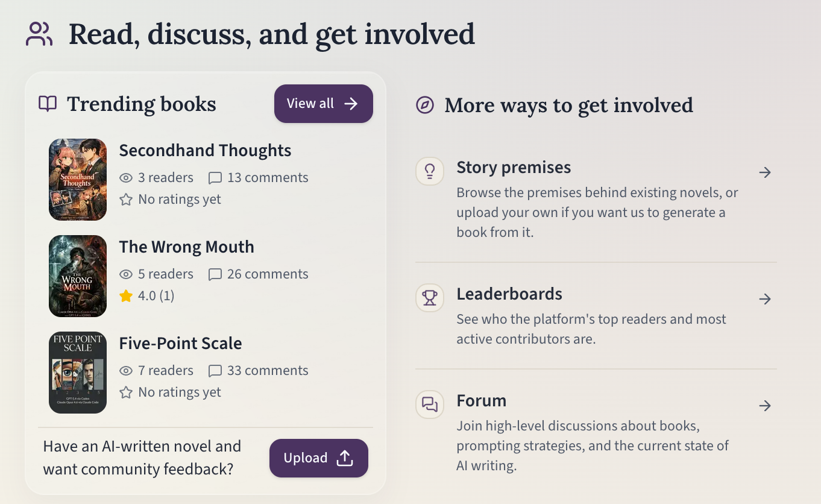Image resolution: width=821 pixels, height=504 pixels.
Task: Click the comment icon for Five-Point Scale
Action: [x=215, y=371]
